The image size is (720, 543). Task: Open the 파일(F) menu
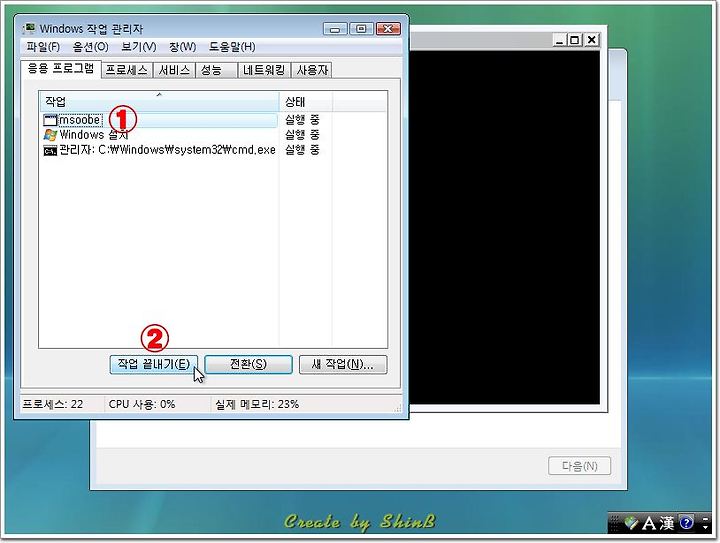tap(43, 47)
